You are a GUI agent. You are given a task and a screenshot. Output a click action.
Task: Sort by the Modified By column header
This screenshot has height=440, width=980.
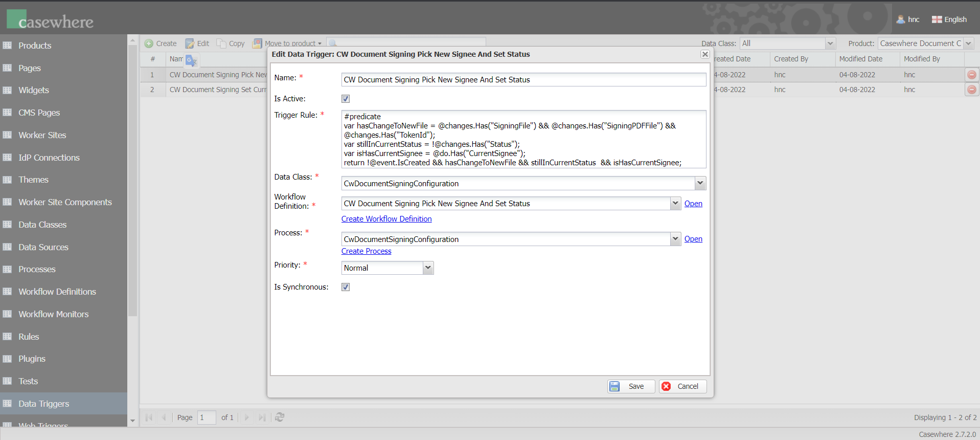pyautogui.click(x=932, y=59)
